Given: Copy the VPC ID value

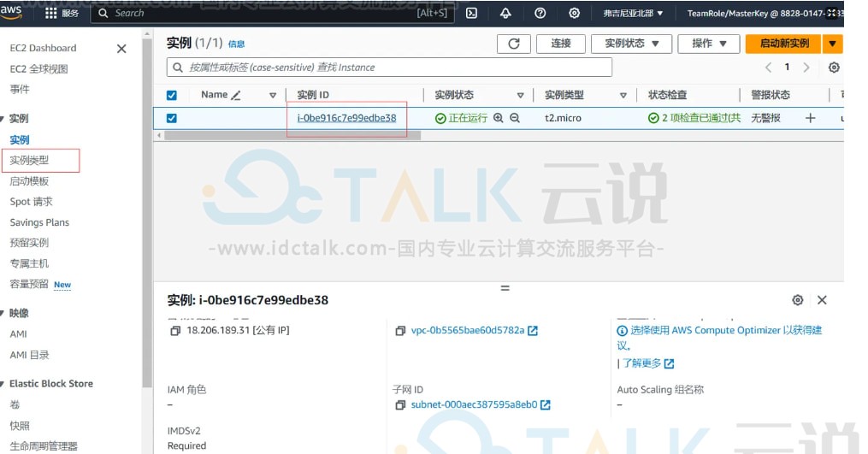Looking at the screenshot, I should pos(399,331).
